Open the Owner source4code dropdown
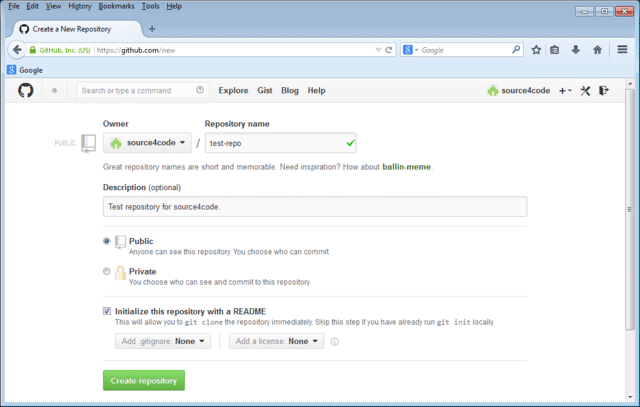The image size is (640, 407). pyautogui.click(x=147, y=143)
